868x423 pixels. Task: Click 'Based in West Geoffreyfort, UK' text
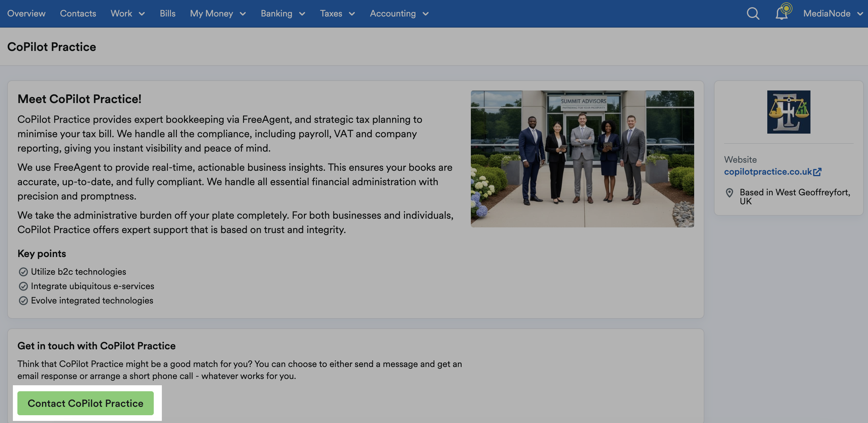pyautogui.click(x=795, y=197)
